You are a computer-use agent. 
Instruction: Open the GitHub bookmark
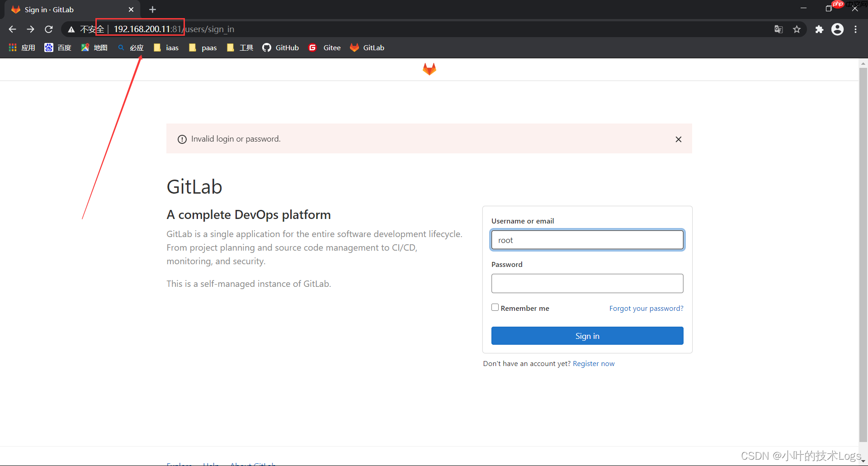pos(280,48)
